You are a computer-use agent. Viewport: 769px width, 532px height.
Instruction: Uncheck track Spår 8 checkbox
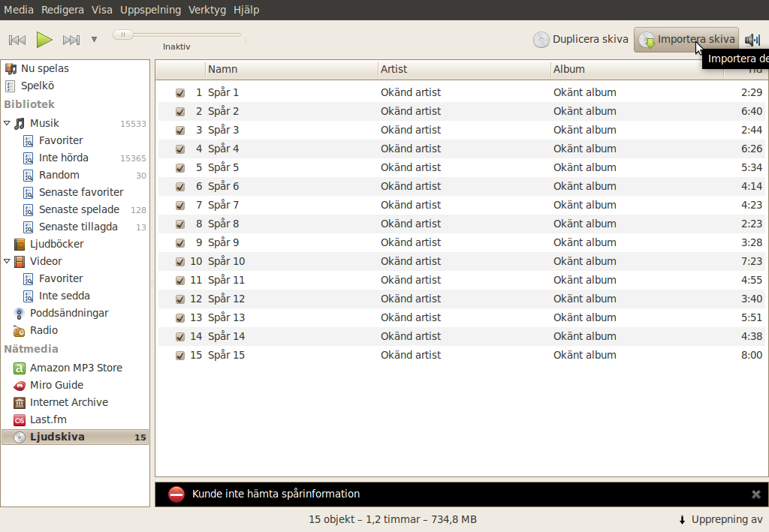coord(180,224)
